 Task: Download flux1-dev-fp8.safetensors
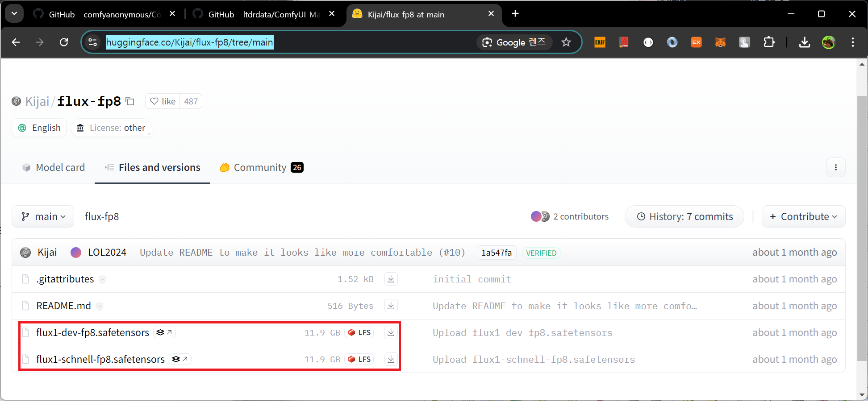pos(391,332)
